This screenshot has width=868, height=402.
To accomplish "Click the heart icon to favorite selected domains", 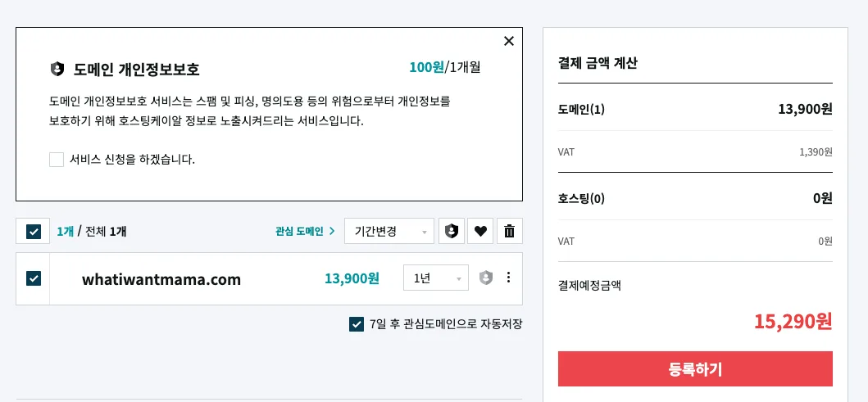I will 480,231.
